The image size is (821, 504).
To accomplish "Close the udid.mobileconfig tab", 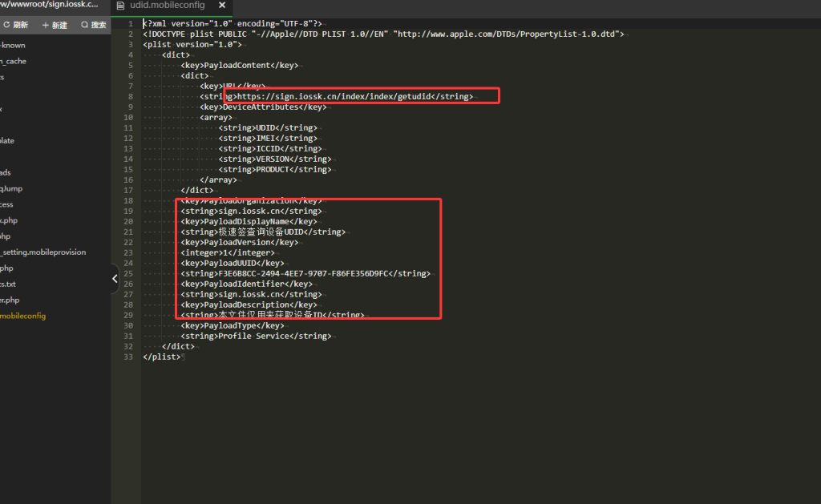I will [x=222, y=6].
